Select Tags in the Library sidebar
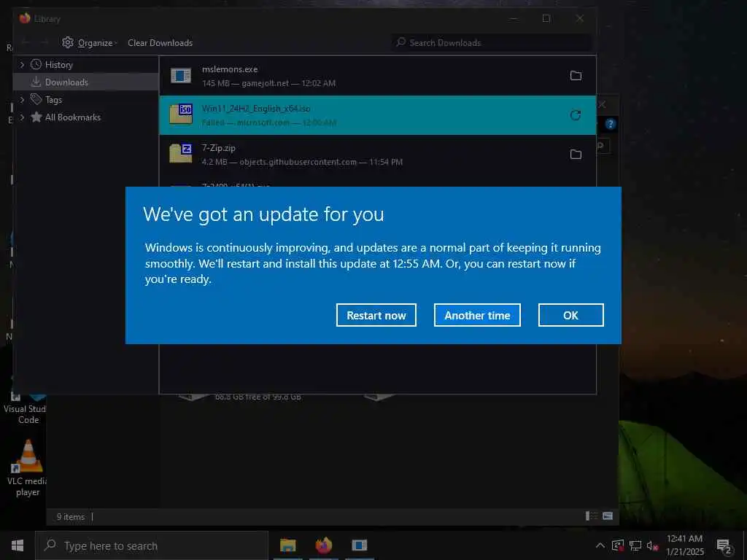The height and width of the screenshot is (560, 747). 53,99
